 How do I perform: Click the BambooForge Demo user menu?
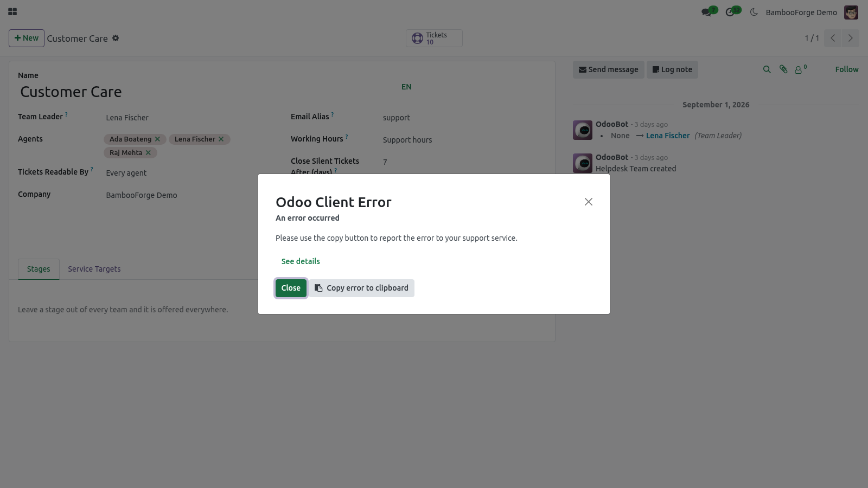click(812, 12)
